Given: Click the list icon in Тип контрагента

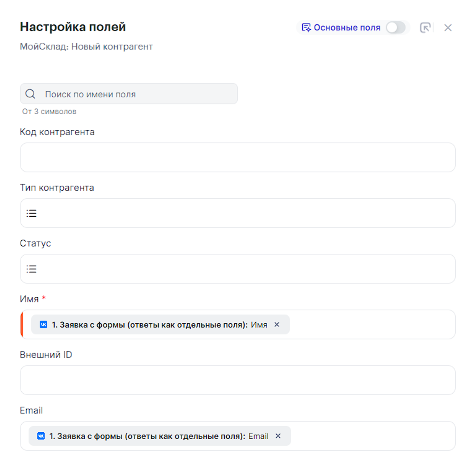Looking at the screenshot, I should coord(31,213).
